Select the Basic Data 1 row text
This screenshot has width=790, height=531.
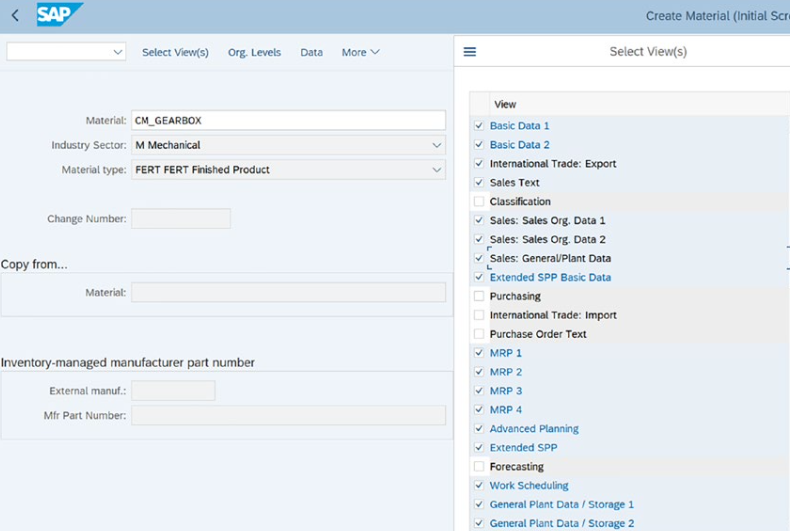pyautogui.click(x=519, y=125)
